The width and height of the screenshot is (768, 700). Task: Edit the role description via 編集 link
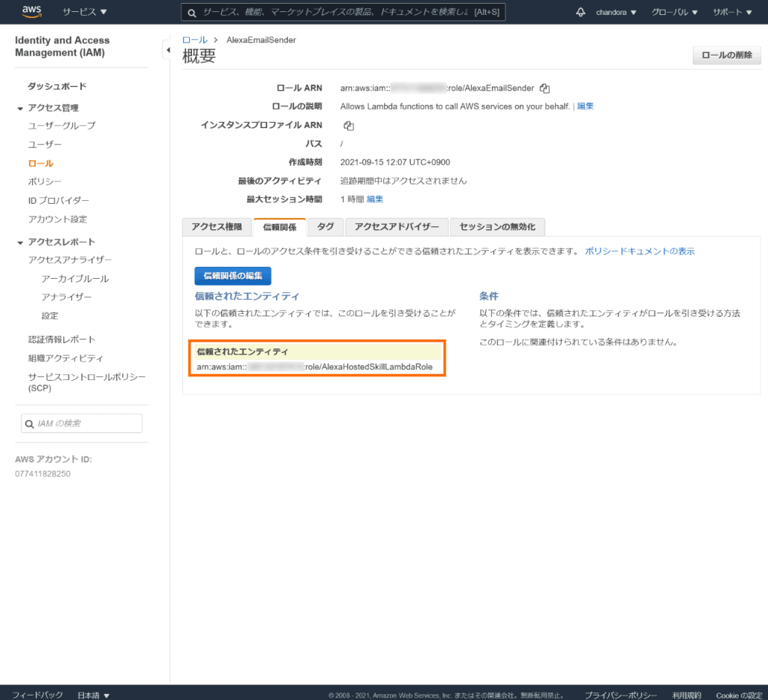pos(585,106)
